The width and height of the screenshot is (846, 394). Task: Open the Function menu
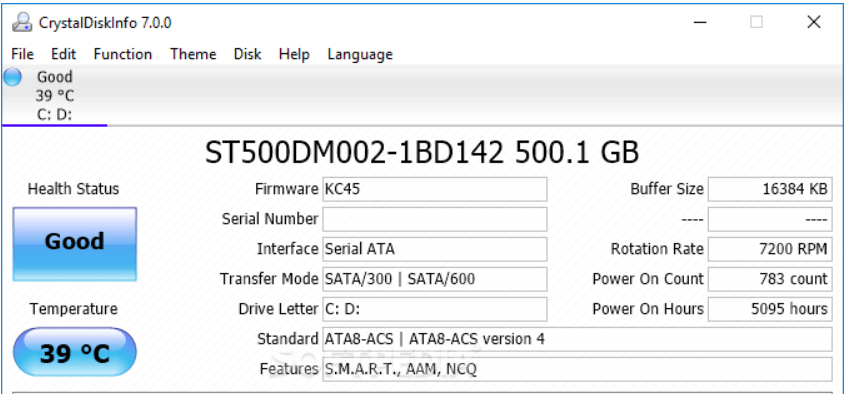123,55
